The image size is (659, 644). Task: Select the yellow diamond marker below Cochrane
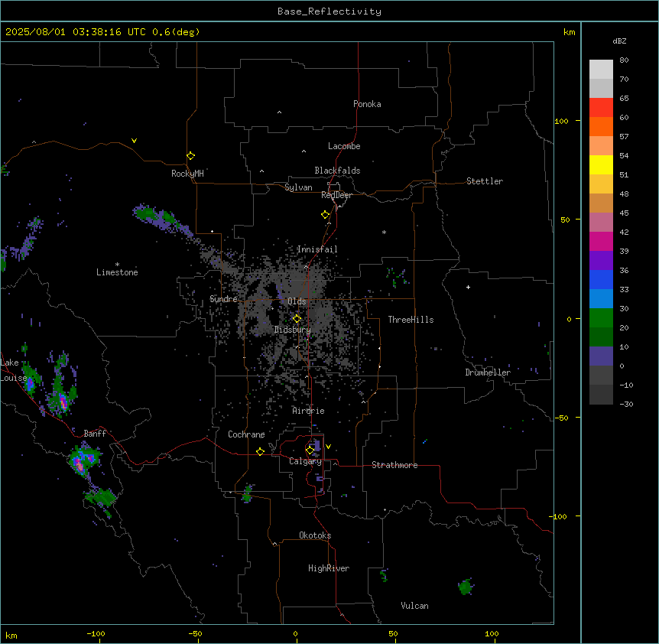pos(260,451)
